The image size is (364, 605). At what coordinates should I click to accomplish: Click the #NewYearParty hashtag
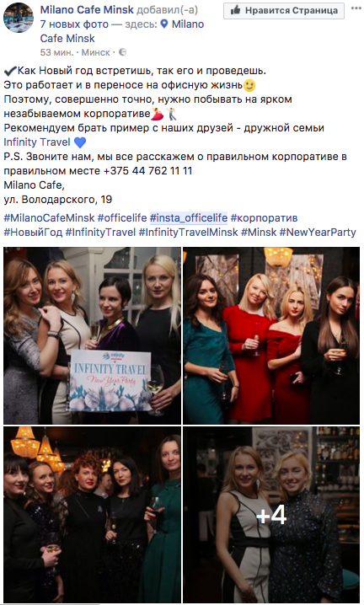[318, 233]
